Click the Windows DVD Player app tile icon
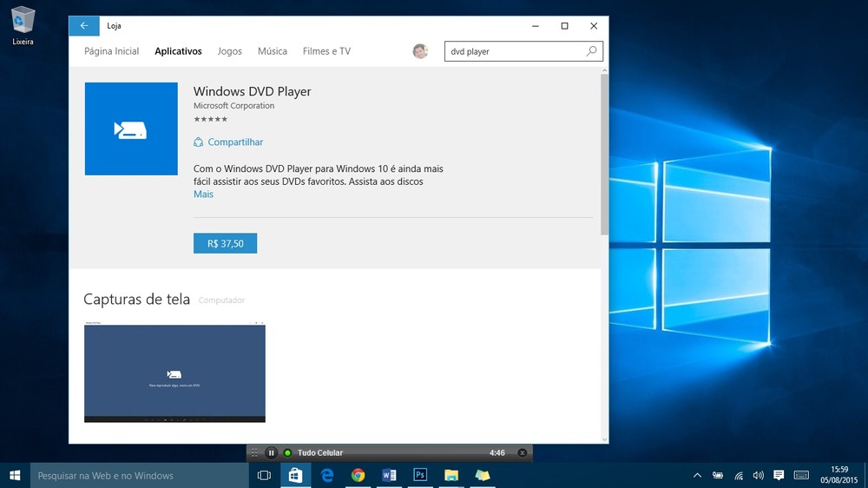The width and height of the screenshot is (868, 488). coord(131,129)
